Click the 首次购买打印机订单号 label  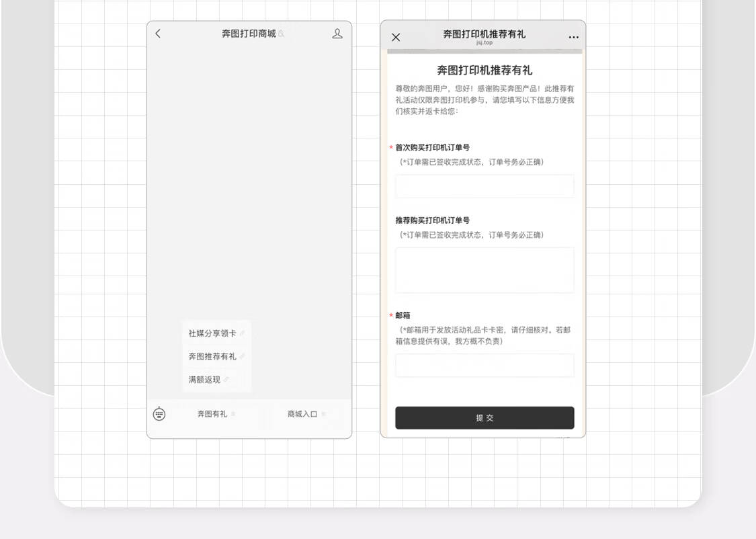click(433, 148)
